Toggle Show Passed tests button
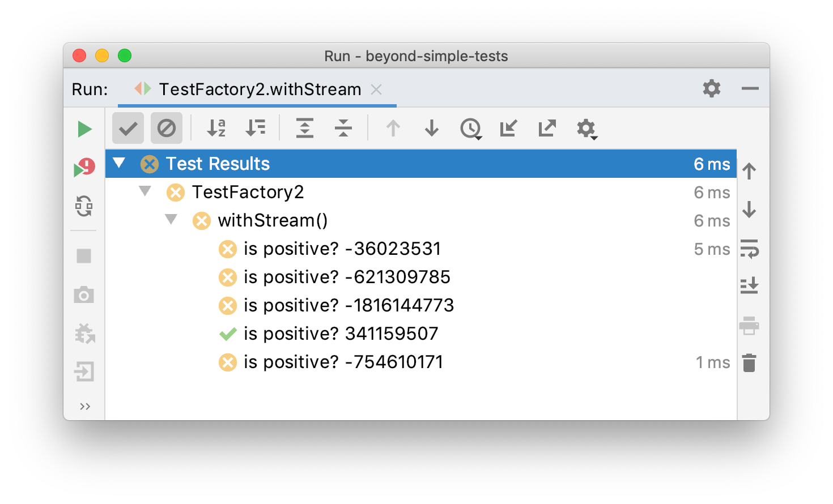 point(128,129)
